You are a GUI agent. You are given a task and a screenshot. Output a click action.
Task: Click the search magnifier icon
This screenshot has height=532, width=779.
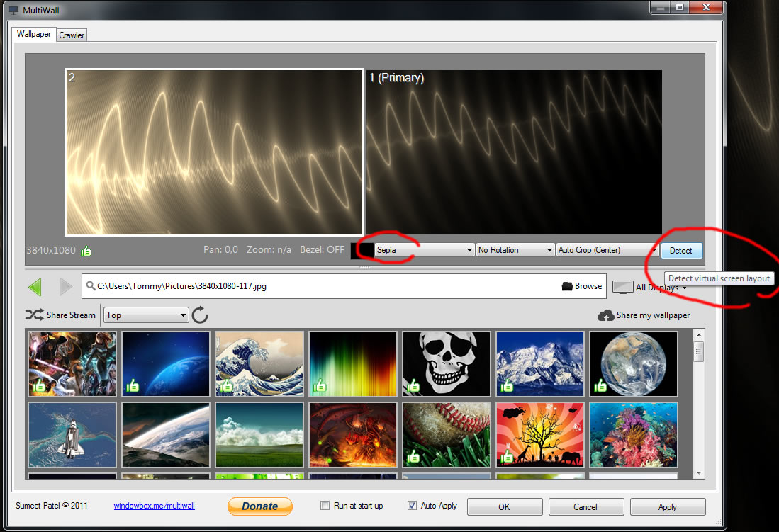(x=91, y=285)
